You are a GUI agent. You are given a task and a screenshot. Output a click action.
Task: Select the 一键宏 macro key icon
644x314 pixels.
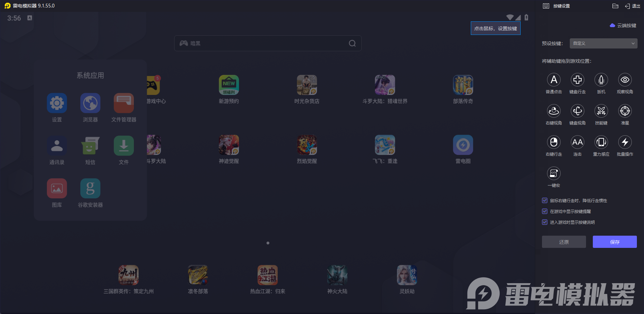pos(554,173)
